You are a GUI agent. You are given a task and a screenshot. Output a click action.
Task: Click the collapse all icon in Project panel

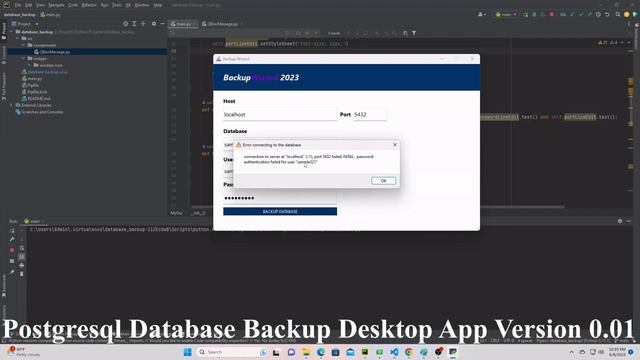click(143, 24)
